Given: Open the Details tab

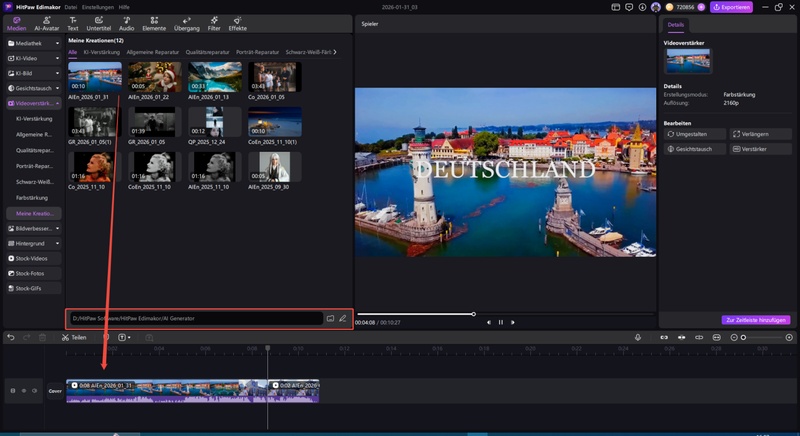Looking at the screenshot, I should (x=676, y=24).
